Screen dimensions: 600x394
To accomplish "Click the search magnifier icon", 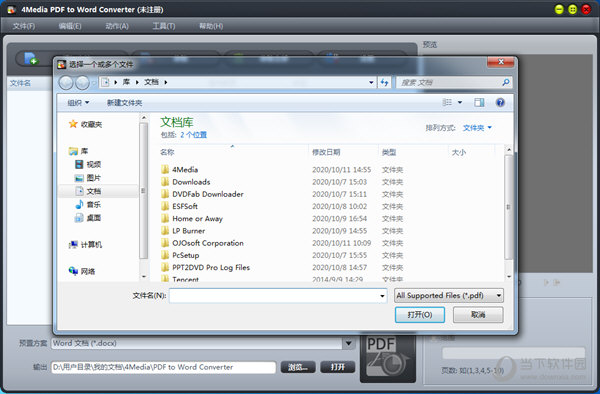I will (505, 82).
